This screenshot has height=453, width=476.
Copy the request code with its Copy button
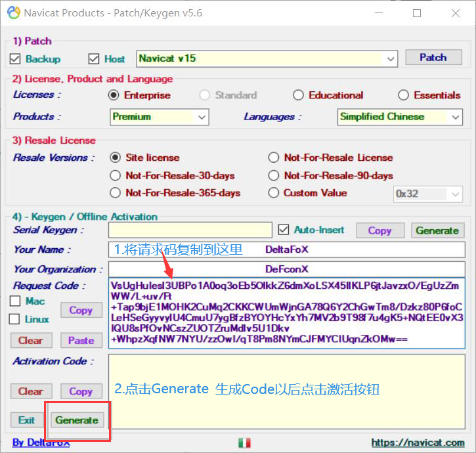81,310
